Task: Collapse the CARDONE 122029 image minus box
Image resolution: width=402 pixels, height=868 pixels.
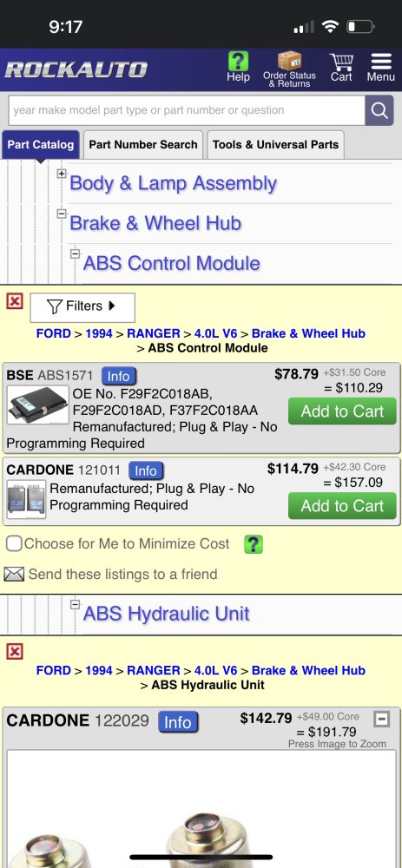Action: tap(381, 719)
